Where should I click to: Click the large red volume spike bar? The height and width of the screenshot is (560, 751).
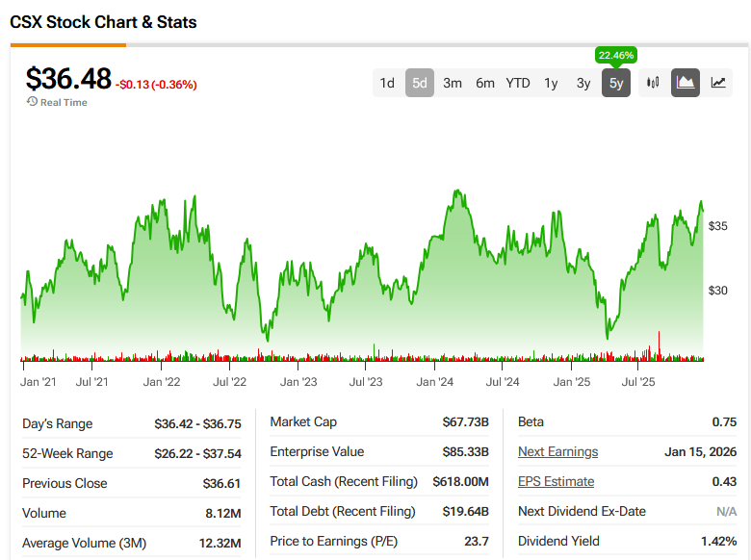click(660, 344)
